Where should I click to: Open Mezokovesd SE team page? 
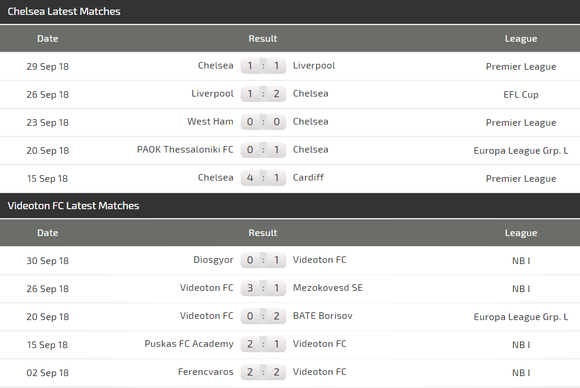coord(328,288)
